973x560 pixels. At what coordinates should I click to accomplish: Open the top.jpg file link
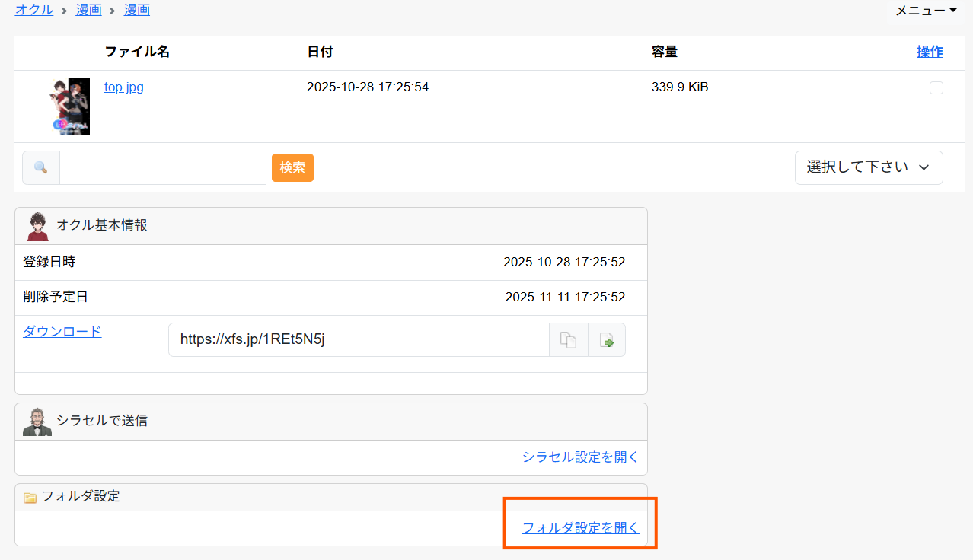[x=124, y=87]
